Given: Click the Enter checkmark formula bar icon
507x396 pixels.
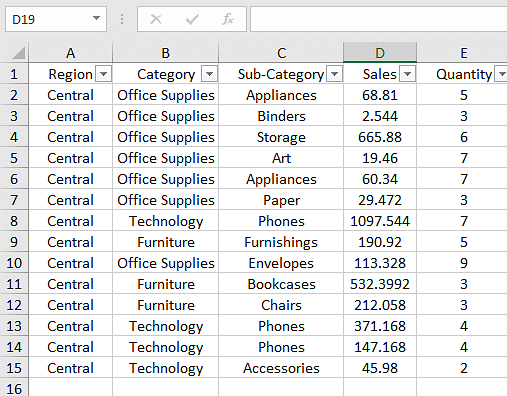Looking at the screenshot, I should click(x=192, y=19).
